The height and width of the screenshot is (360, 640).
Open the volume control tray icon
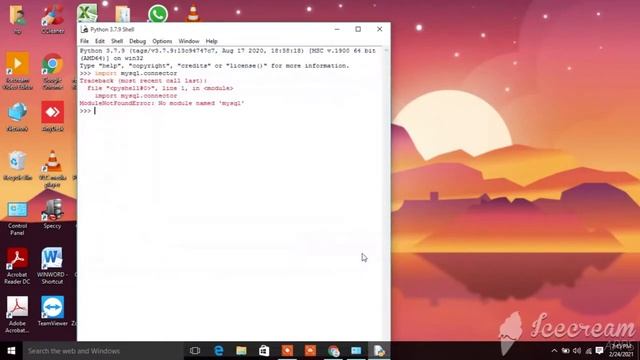(577, 351)
